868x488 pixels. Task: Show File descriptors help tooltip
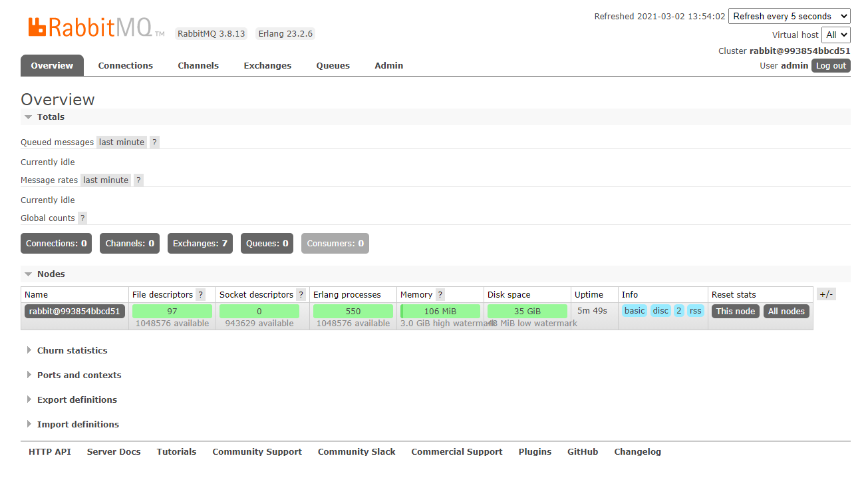click(201, 294)
